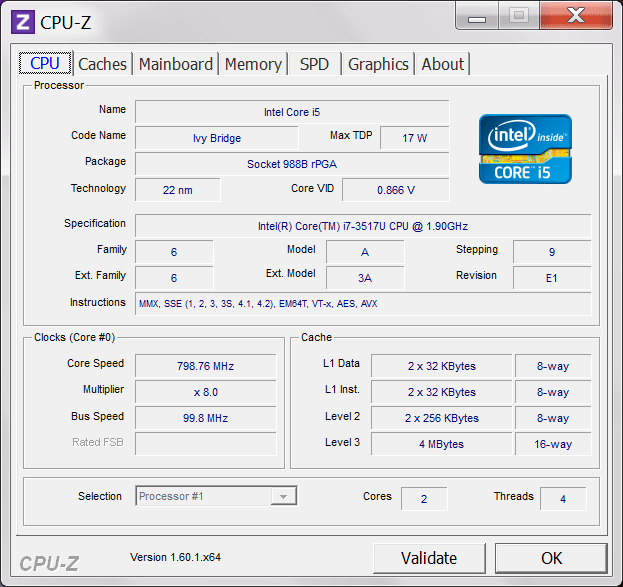Click the Ext. Family value field
Viewport: 623px width, 587px height.
[174, 278]
